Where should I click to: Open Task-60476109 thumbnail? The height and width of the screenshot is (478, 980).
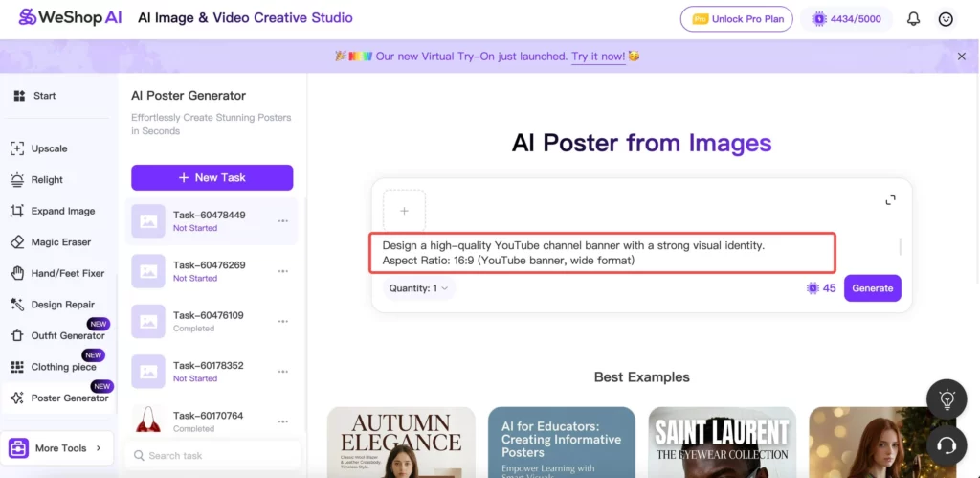[x=148, y=321]
